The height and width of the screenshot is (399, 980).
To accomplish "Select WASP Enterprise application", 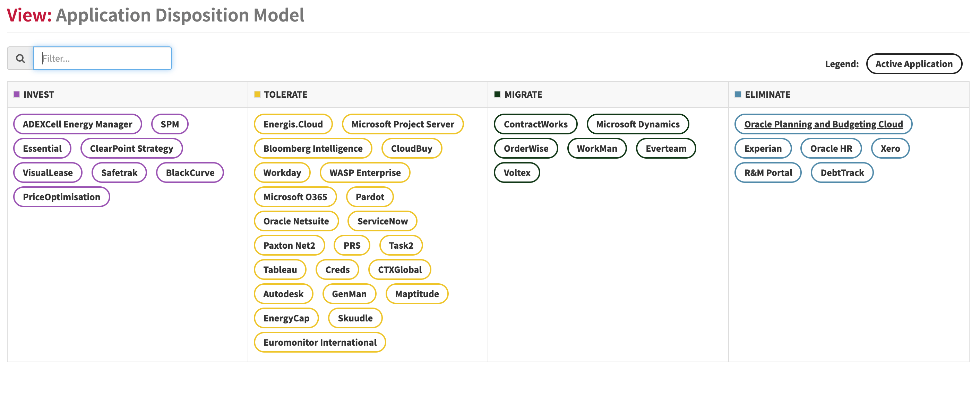I will 365,173.
